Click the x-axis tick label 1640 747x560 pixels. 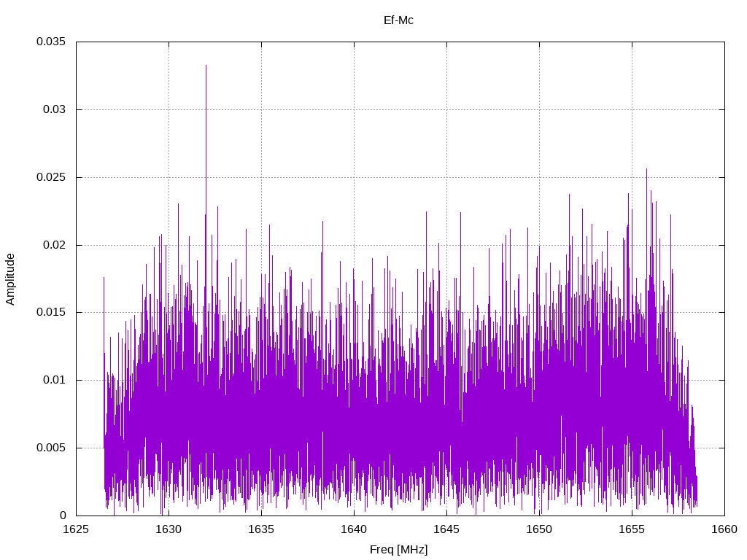click(x=354, y=529)
